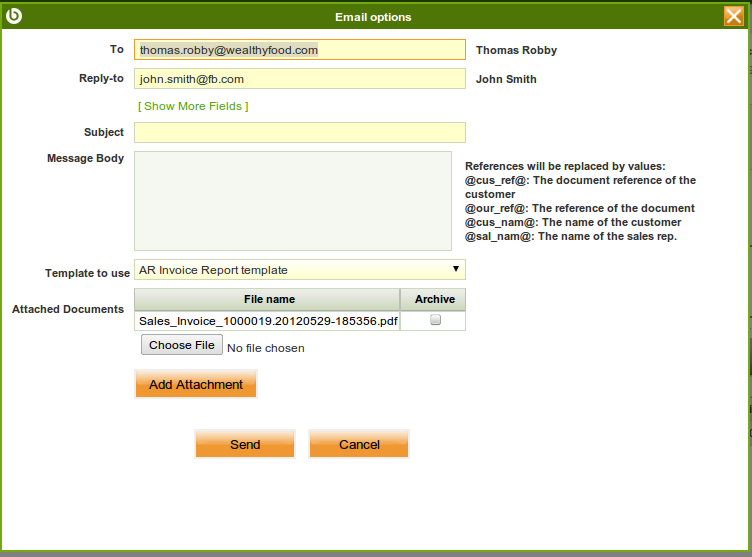The image size is (752, 557).
Task: Click the No file chosen text
Action: tap(266, 348)
